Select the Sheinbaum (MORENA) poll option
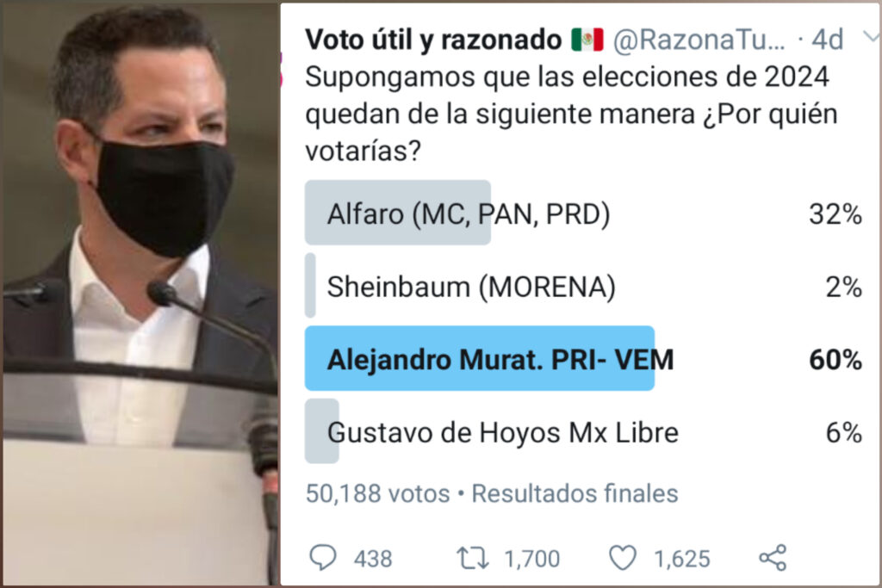882x588 pixels. tap(583, 286)
